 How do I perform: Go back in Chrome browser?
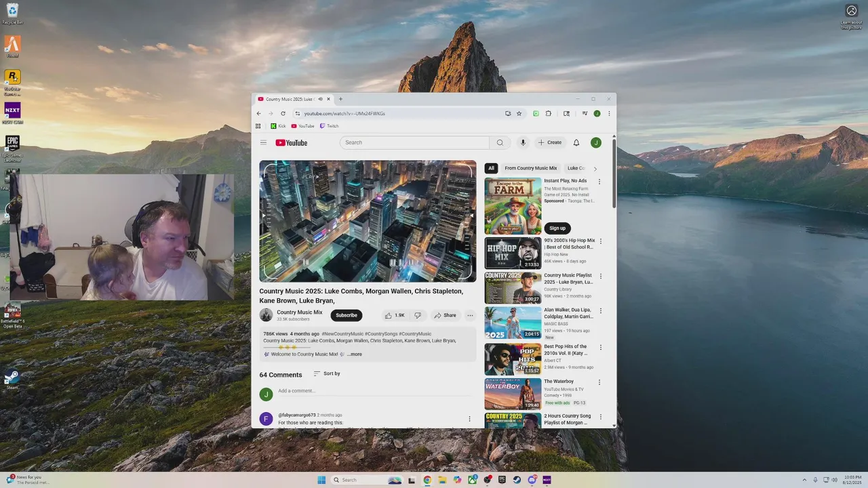[258, 113]
